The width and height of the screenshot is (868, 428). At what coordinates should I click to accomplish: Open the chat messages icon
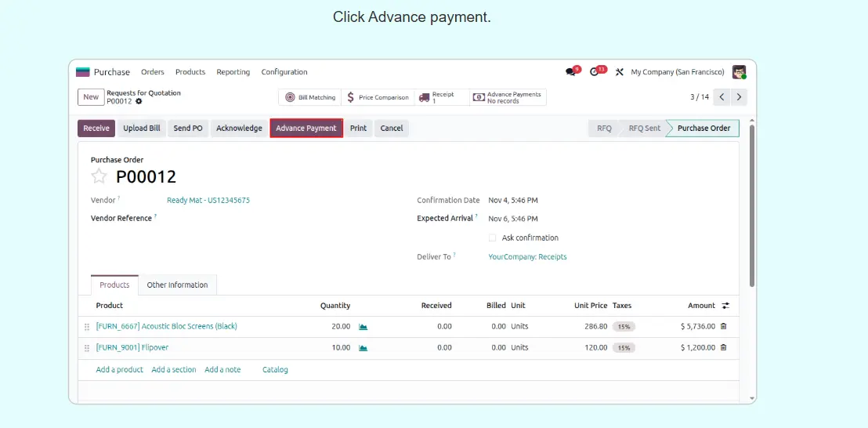click(x=570, y=72)
